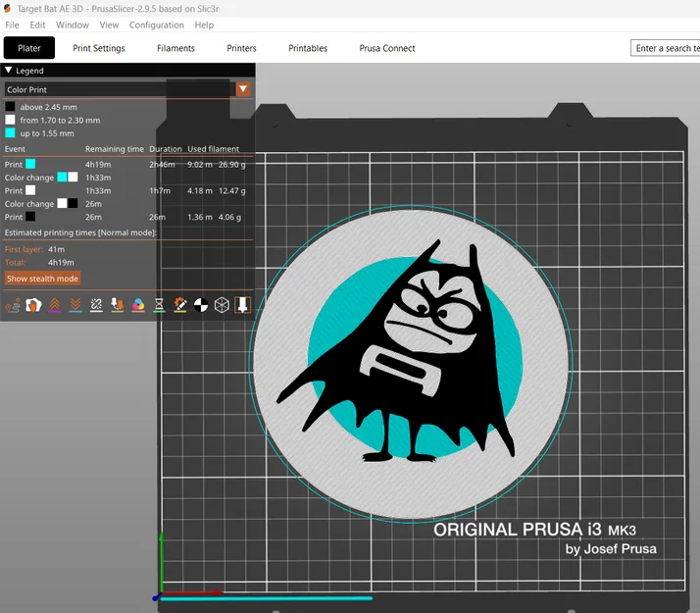This screenshot has height=613, width=700.
Task: Open the Color Print view dropdown arrow
Action: tap(243, 89)
